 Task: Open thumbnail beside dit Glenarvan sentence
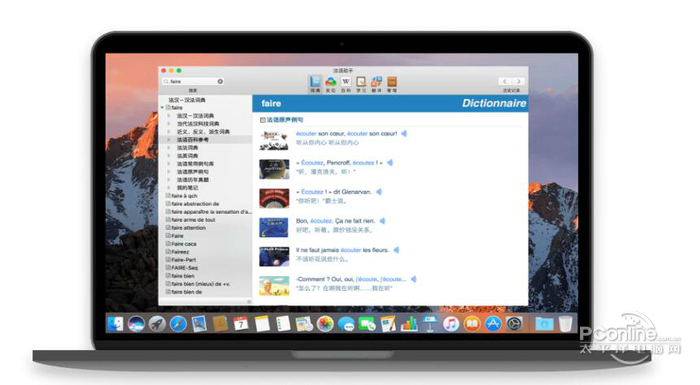pyautogui.click(x=274, y=198)
